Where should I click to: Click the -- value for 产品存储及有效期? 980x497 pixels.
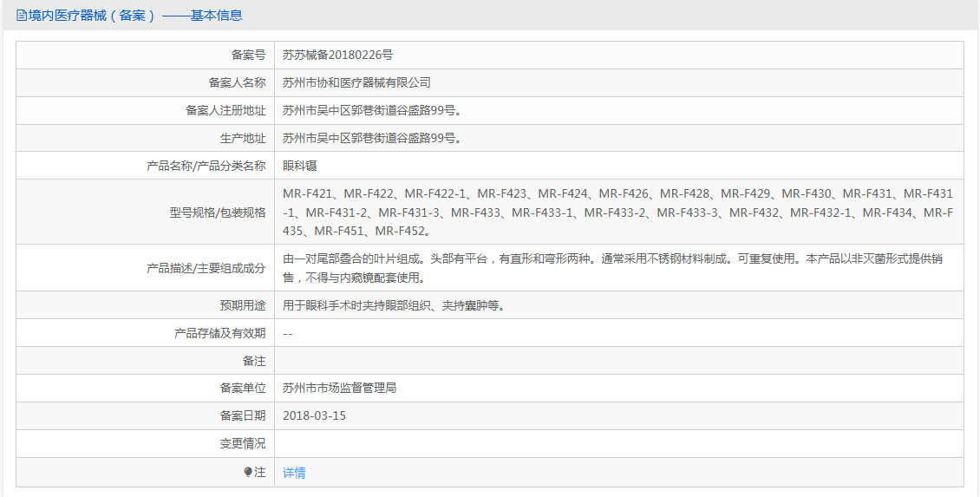click(288, 334)
